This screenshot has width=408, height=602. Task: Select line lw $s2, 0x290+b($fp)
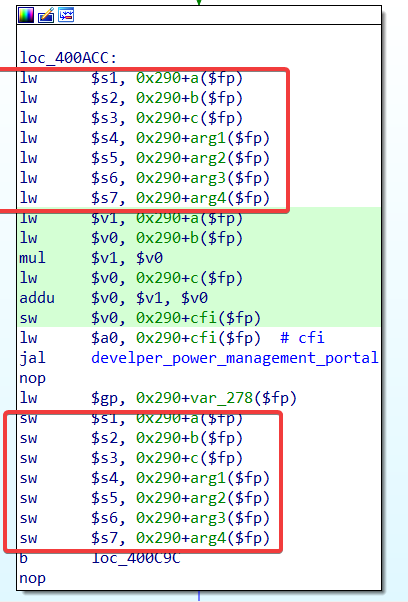[x=131, y=98]
